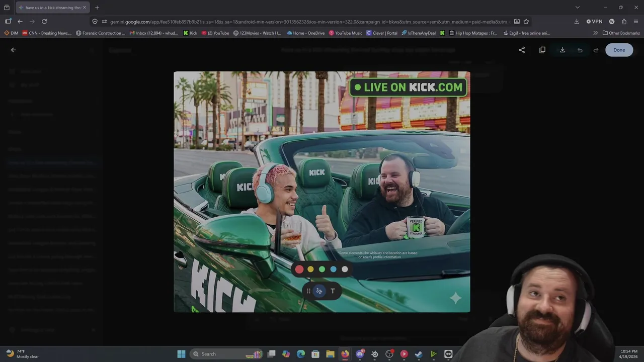644x362 pixels.
Task: Select the text tool (T)
Action: pyautogui.click(x=333, y=291)
